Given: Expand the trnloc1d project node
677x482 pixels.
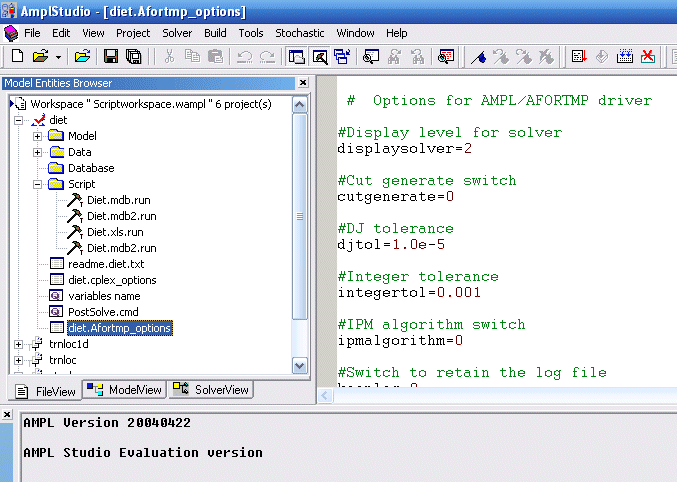Looking at the screenshot, I should [x=19, y=344].
